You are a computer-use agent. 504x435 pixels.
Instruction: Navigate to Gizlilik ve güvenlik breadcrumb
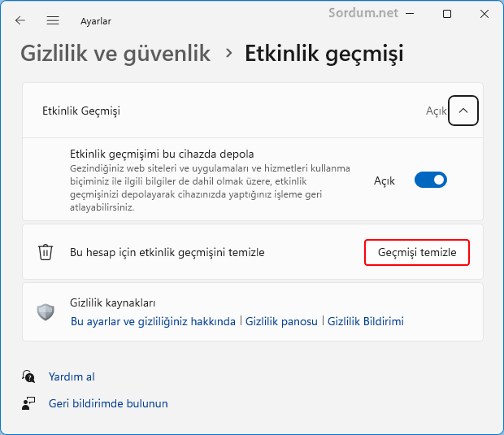click(115, 54)
